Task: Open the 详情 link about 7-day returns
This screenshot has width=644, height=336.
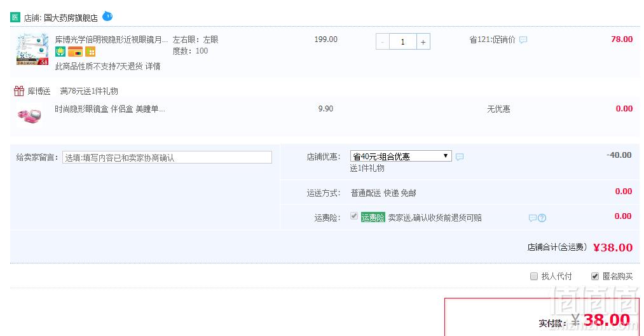Action: click(153, 67)
